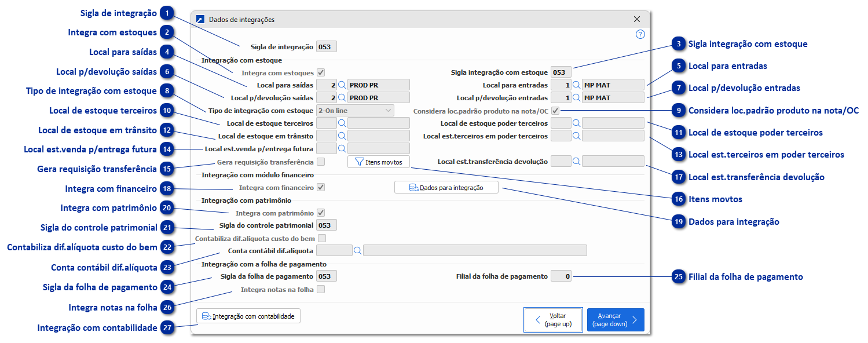868x343 pixels.
Task: Open lookup magnifier for Local para entradas
Action: 576,84
